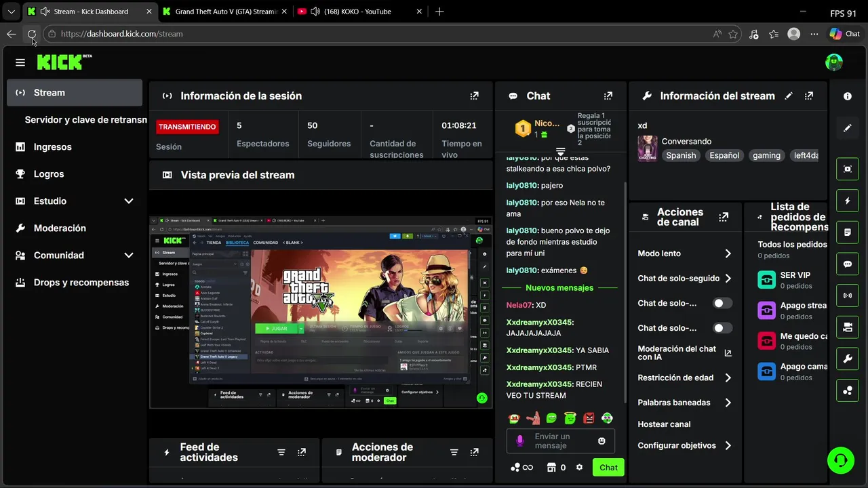The height and width of the screenshot is (488, 868).
Task: Pop out the Feed de actividades panel
Action: click(x=302, y=452)
